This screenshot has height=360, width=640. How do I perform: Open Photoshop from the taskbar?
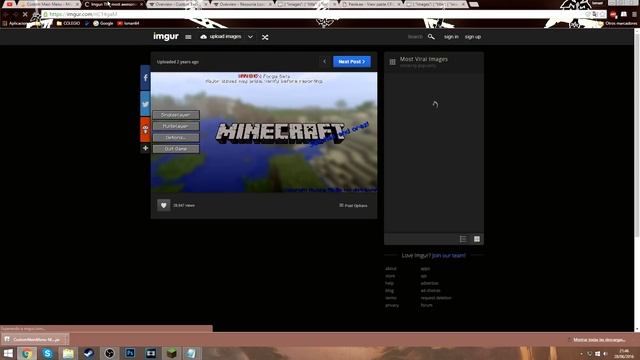tap(130, 353)
